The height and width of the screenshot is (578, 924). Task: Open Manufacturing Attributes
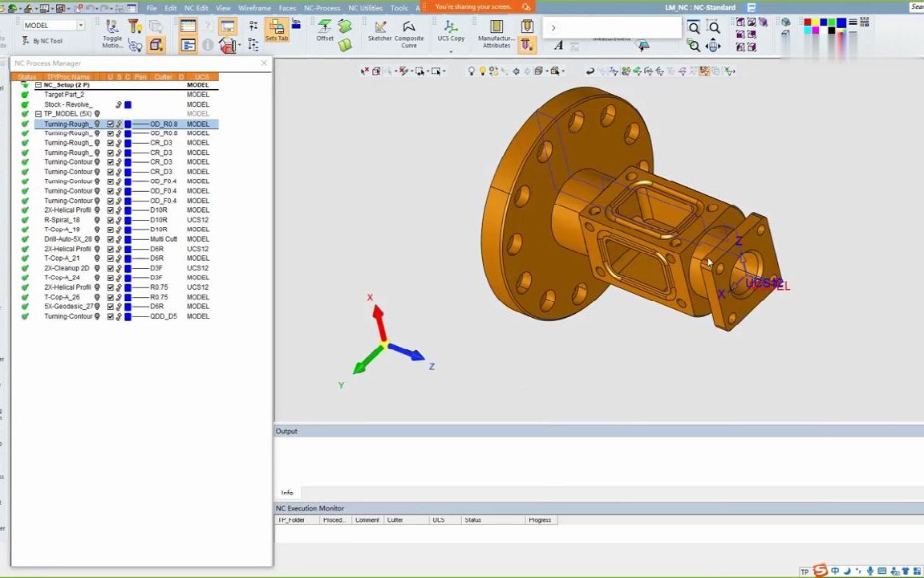pyautogui.click(x=496, y=31)
